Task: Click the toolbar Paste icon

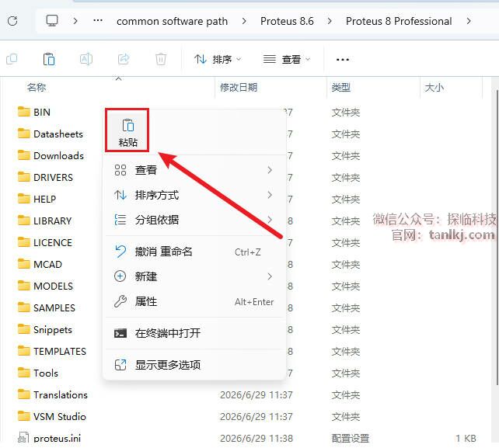Action: pyautogui.click(x=49, y=59)
